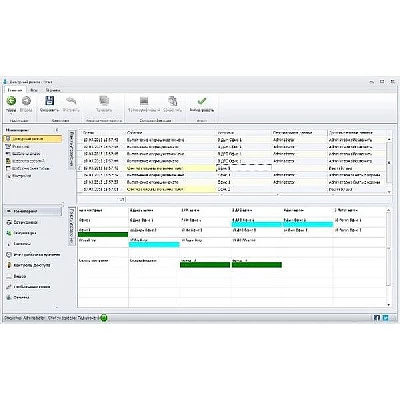Open the dropdown arrow under Back button
The image size is (400, 400).
pos(11,114)
